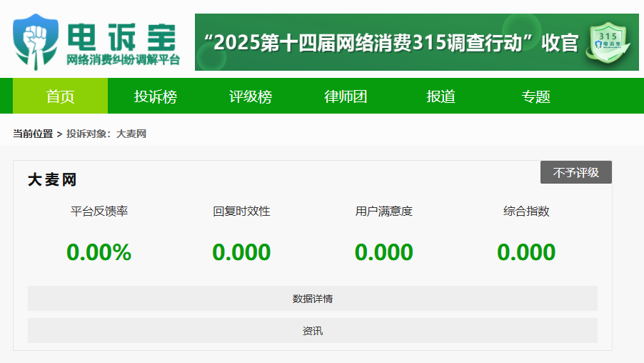Click the 综合指数 0.000 score
The image size is (644, 363).
(x=526, y=252)
